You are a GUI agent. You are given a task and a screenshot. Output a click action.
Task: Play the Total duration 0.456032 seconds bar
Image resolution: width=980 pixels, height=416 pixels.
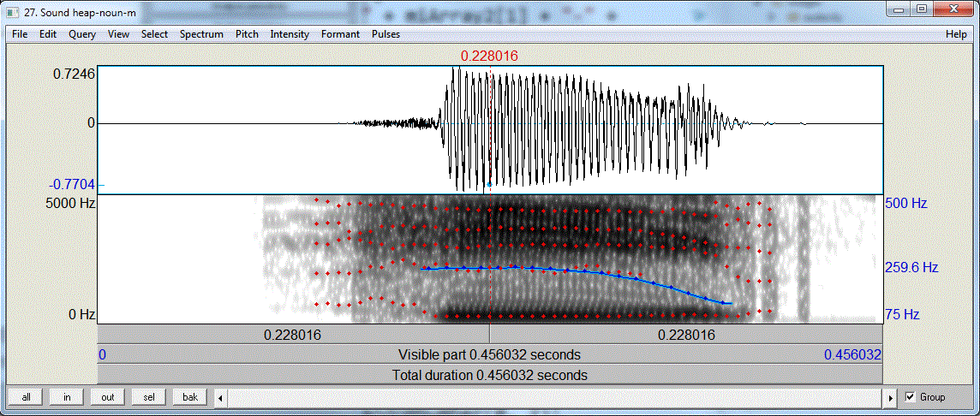tap(490, 376)
